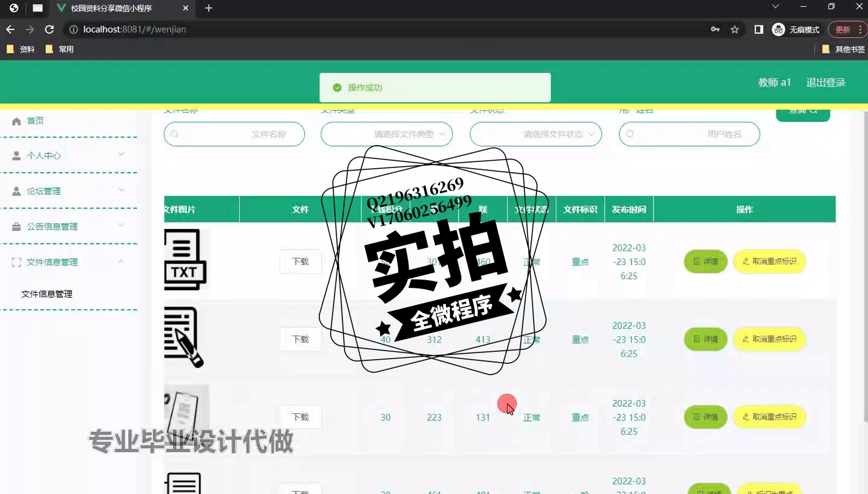Bookmark this page with the star icon
This screenshot has width=868, height=494.
click(734, 29)
